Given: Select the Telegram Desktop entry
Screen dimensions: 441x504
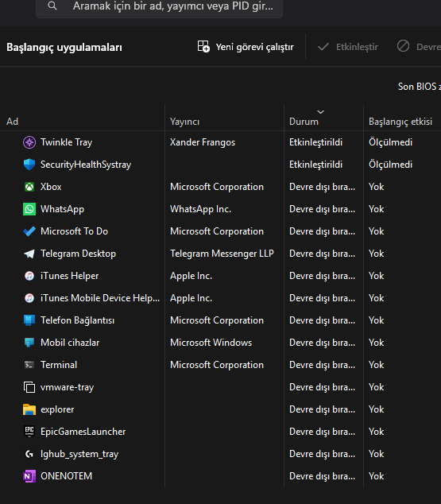Looking at the screenshot, I should (x=78, y=254).
